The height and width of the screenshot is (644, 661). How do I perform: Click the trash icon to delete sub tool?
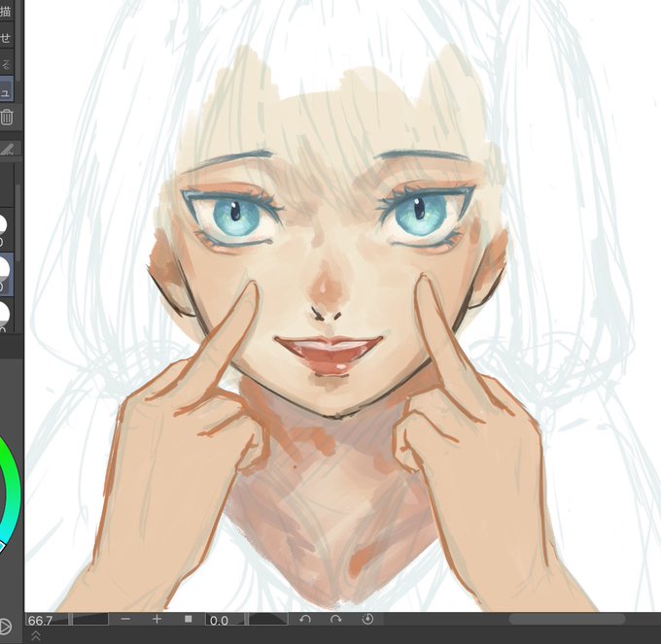(x=7, y=117)
